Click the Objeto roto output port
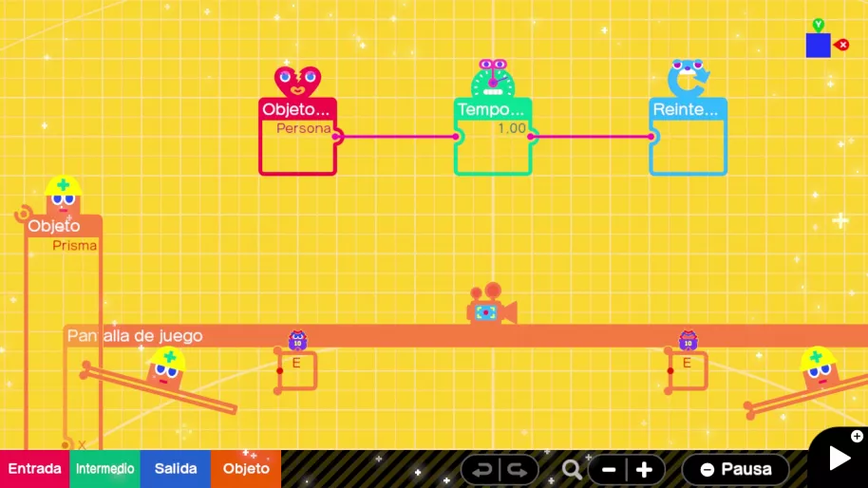Viewport: 868px width, 488px height. point(336,136)
